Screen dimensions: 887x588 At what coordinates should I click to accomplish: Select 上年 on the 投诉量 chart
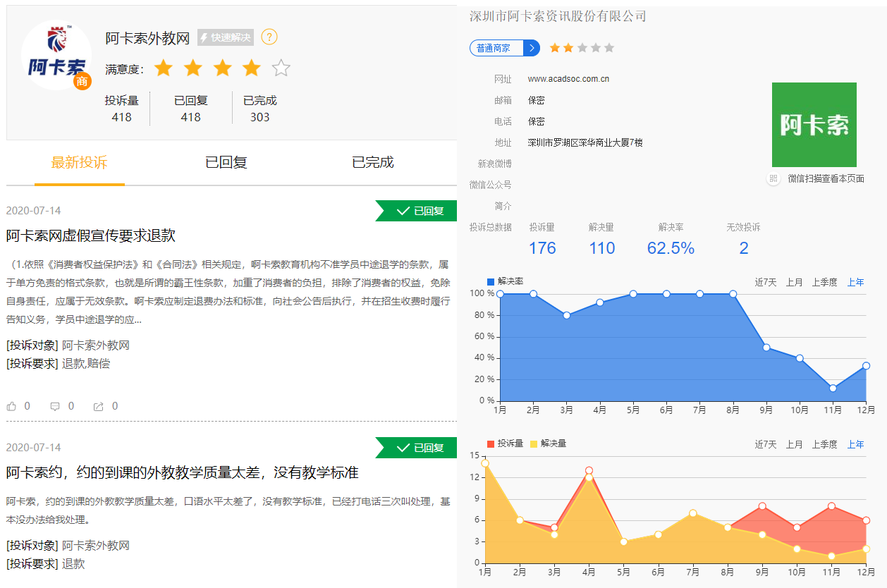point(855,444)
